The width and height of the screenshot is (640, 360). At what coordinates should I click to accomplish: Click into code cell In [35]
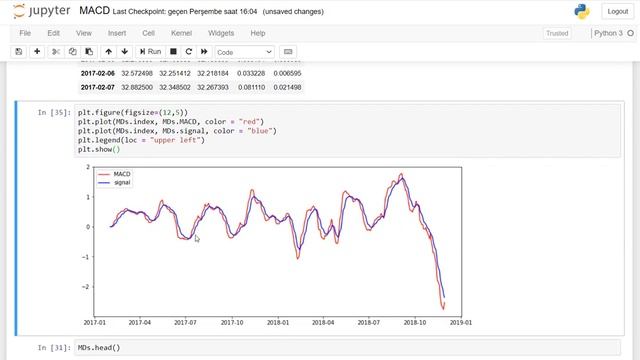click(348, 131)
